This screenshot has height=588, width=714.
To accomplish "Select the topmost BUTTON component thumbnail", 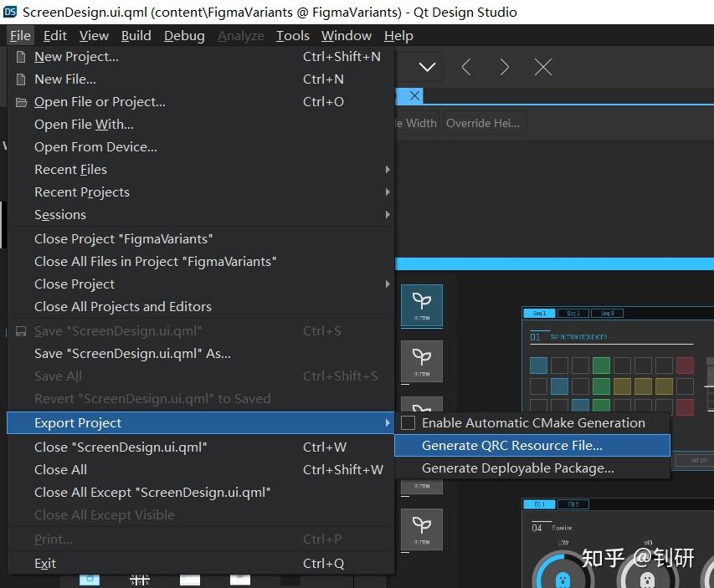I will [421, 305].
